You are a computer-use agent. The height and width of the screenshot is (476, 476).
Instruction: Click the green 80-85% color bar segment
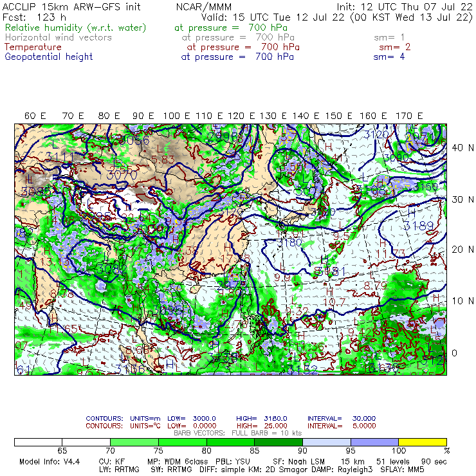point(230,442)
